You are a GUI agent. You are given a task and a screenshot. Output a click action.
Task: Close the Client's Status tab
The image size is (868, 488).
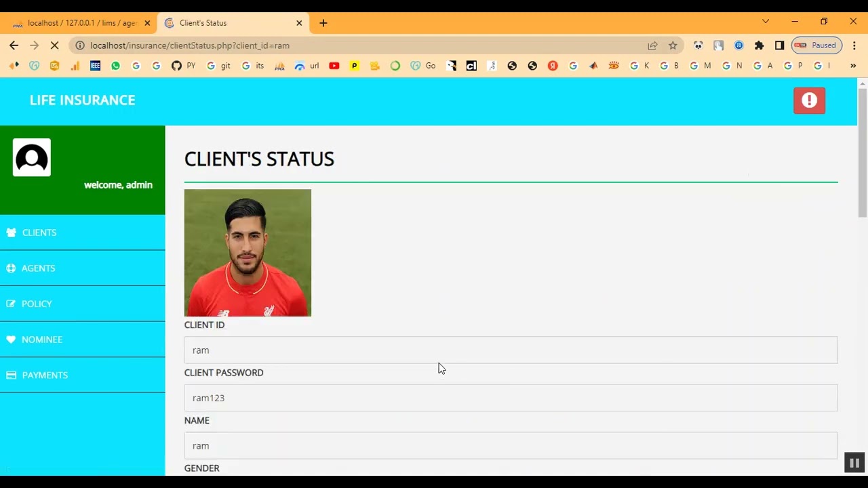click(299, 23)
